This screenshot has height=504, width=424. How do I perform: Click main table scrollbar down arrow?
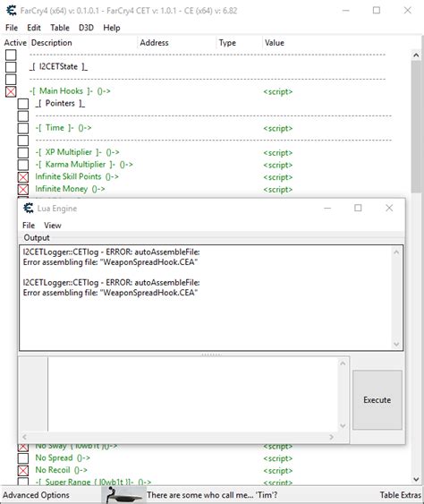[416, 479]
